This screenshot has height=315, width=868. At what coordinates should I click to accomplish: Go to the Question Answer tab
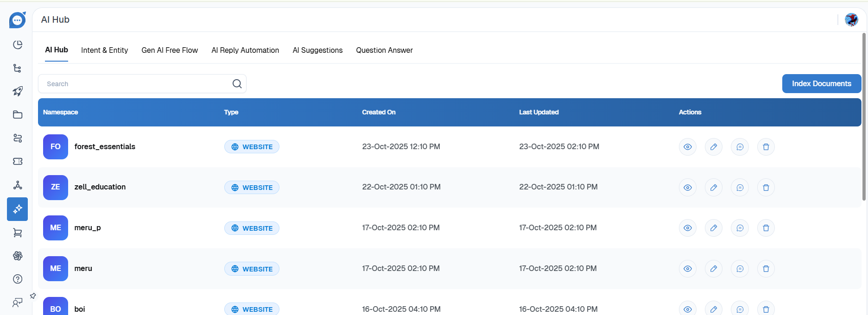pos(384,50)
